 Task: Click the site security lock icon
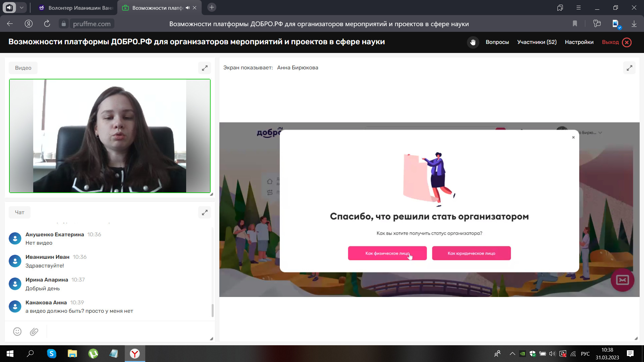(x=64, y=24)
